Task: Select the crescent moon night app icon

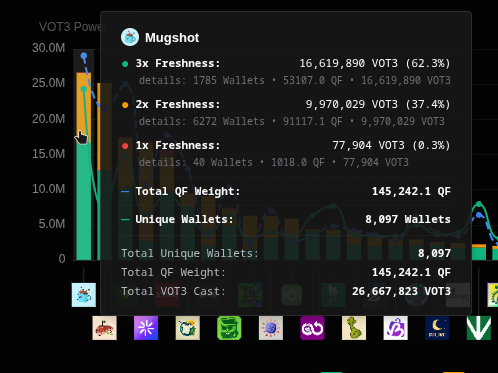Action: pos(437,328)
